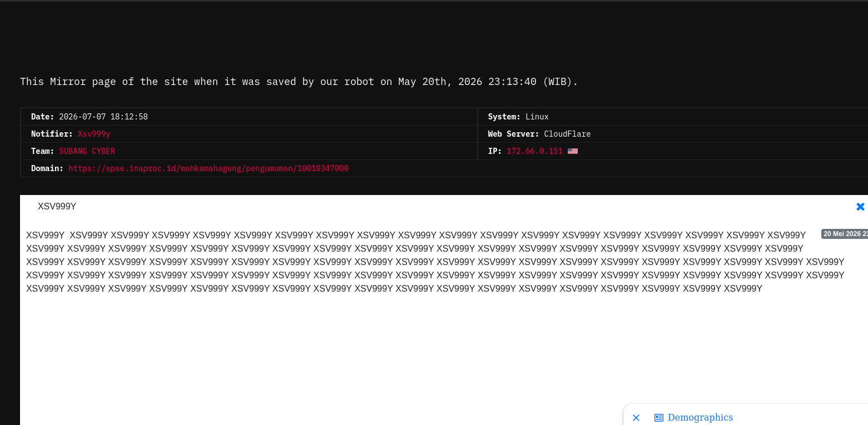Click the Demographics newspaper icon
Image resolution: width=868 pixels, height=425 pixels.
pos(659,418)
